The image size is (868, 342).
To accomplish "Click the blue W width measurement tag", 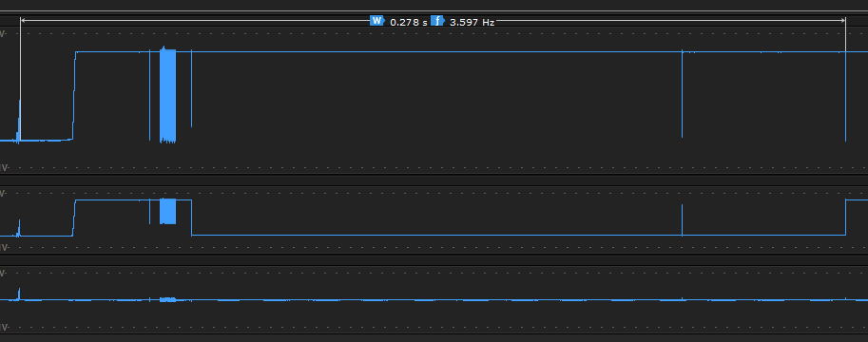I will point(377,21).
